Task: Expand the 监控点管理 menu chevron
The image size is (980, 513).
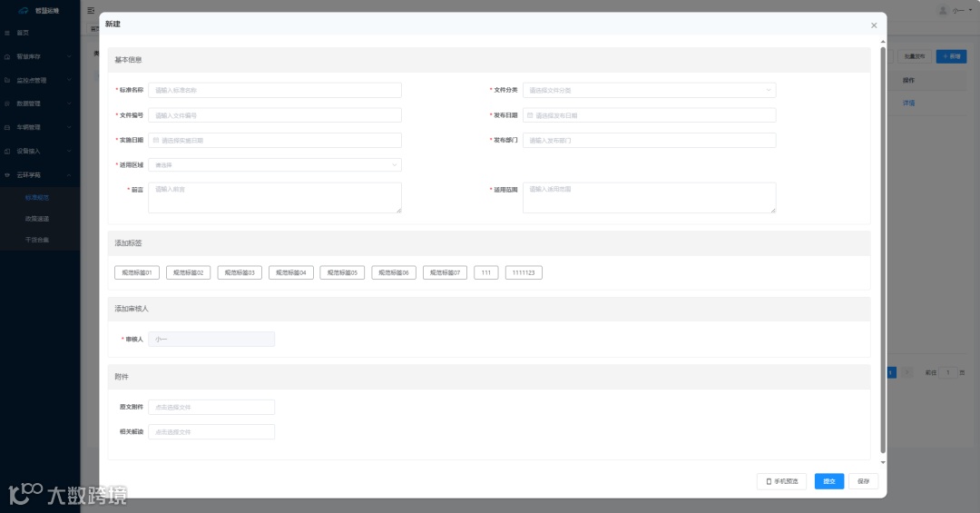Action: coord(69,80)
